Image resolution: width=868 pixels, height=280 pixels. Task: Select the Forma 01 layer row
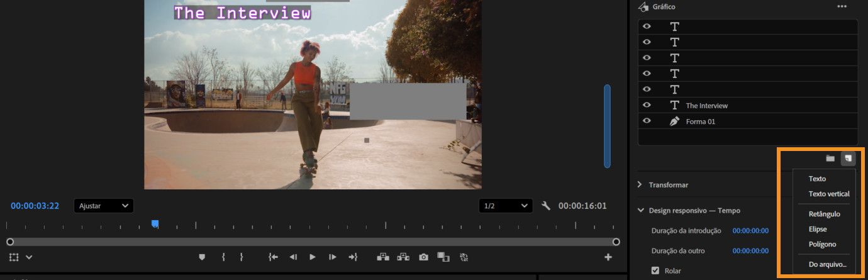[748, 121]
